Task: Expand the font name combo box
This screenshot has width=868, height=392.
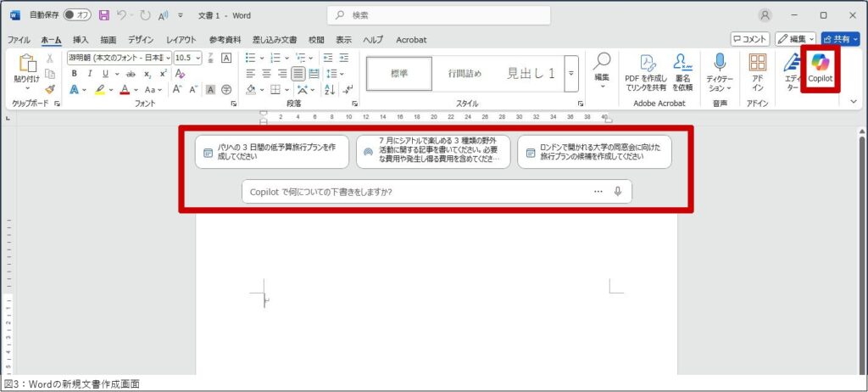Action: 168,58
